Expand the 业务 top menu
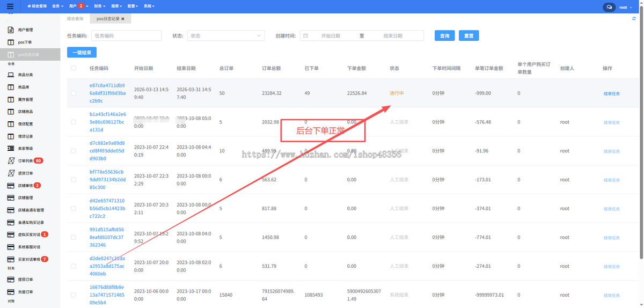The image size is (644, 308). (x=58, y=6)
